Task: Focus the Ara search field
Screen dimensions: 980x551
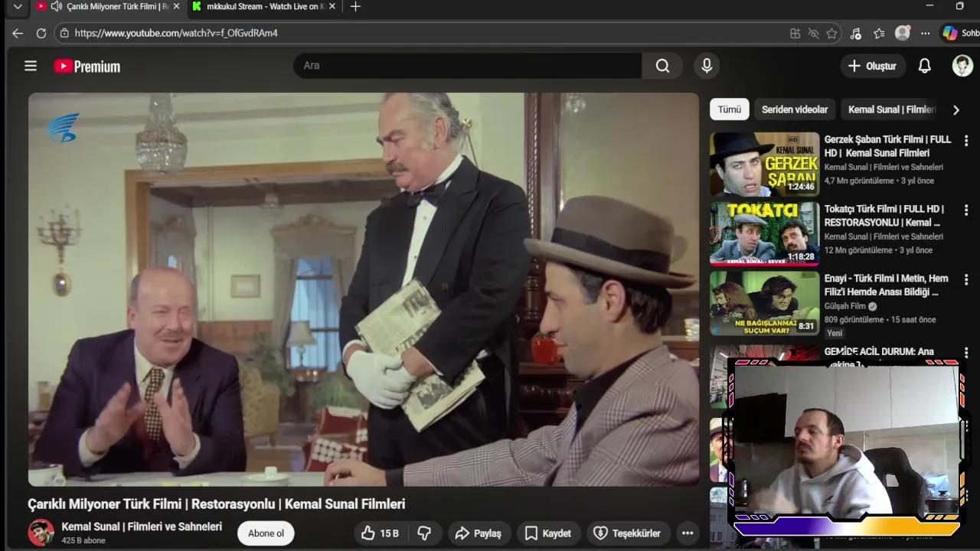Action: (x=467, y=66)
